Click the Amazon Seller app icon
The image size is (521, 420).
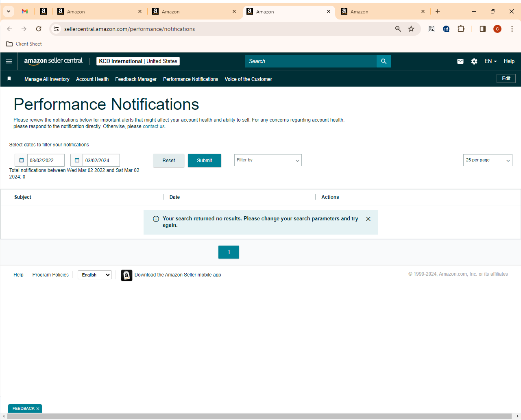click(x=126, y=275)
